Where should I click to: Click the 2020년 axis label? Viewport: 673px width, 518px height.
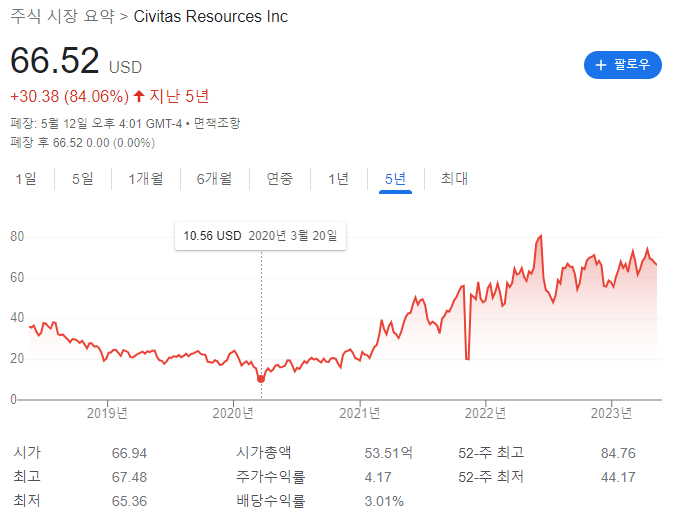pyautogui.click(x=233, y=413)
